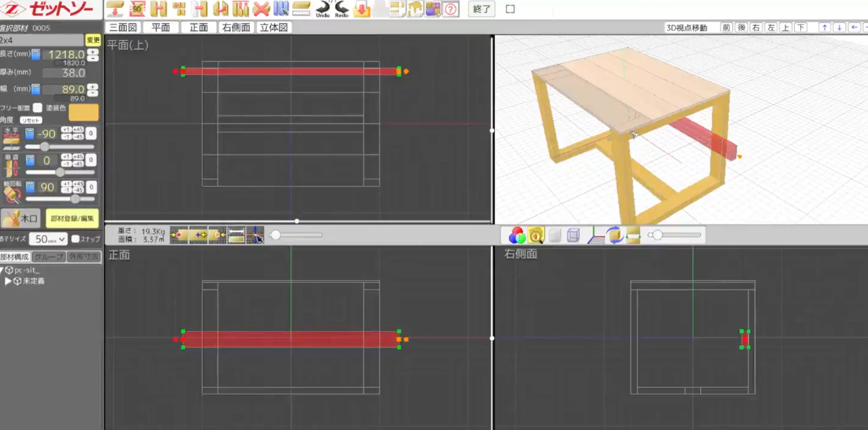The height and width of the screenshot is (430, 868).
Task: Open calculator for length (長さ) value
Action: [36, 54]
